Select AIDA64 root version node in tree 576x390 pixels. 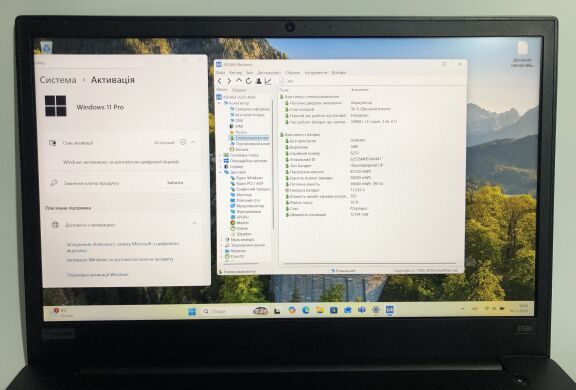click(x=239, y=97)
